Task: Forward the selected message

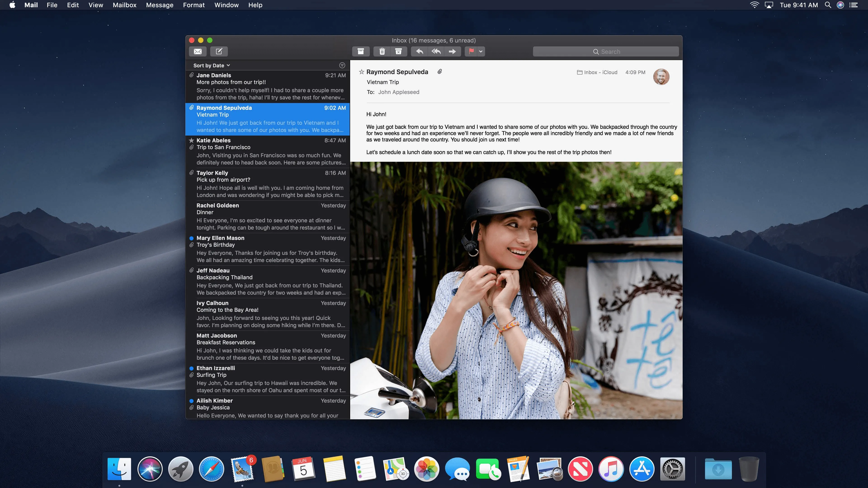Action: (x=452, y=52)
